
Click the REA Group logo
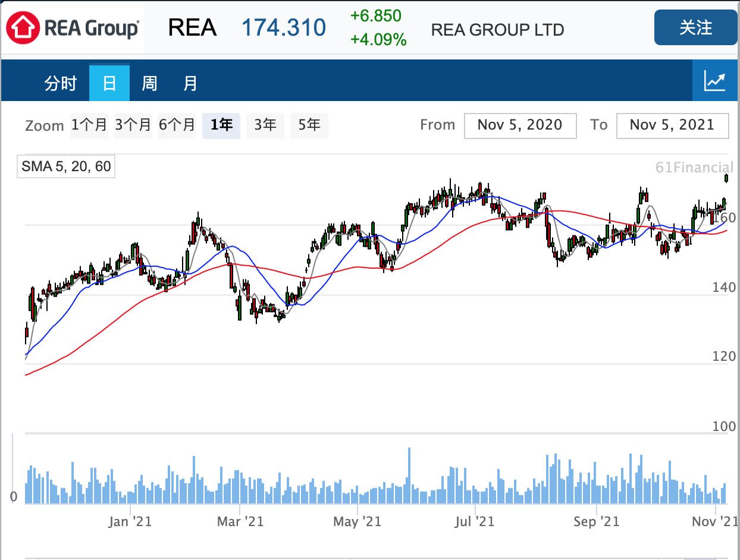(x=73, y=27)
